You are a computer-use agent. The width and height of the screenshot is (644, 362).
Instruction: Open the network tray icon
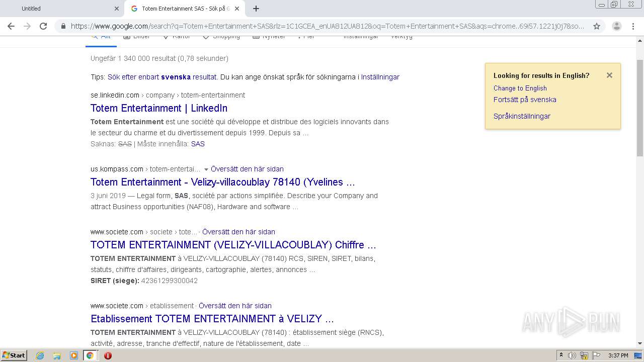(584, 355)
